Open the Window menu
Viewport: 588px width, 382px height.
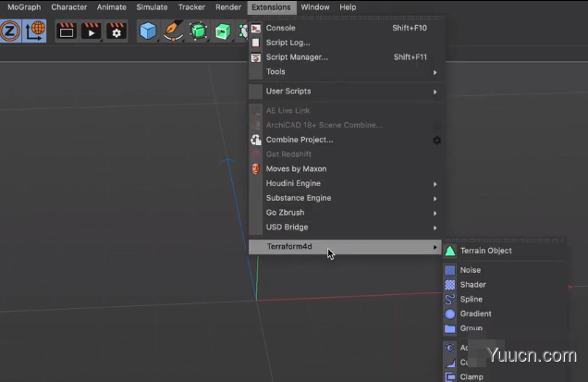pos(315,7)
